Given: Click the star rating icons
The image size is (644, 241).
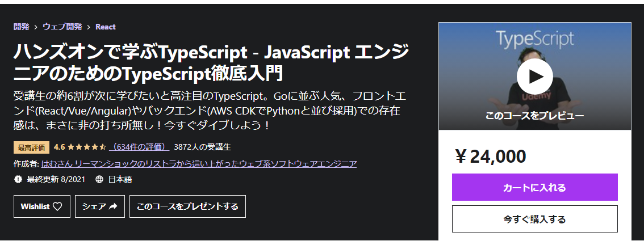Looking at the screenshot, I should click(x=87, y=147).
